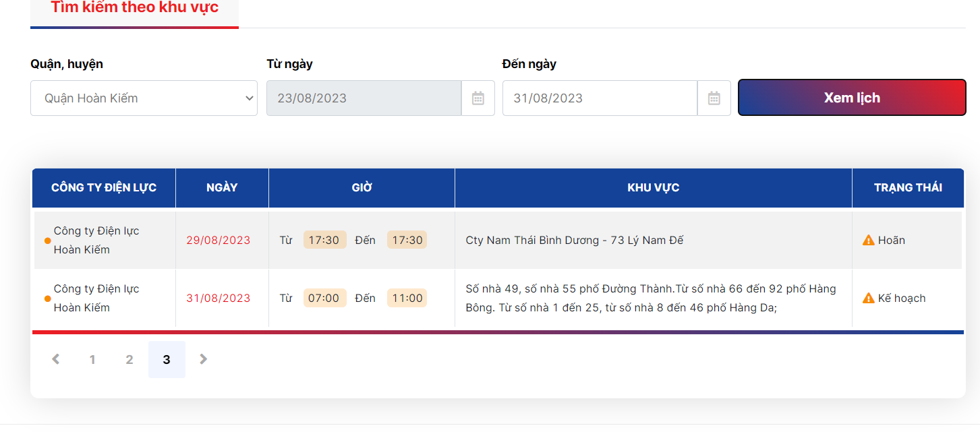The width and height of the screenshot is (980, 432).
Task: Go to page 2 of results
Action: pyautogui.click(x=129, y=360)
